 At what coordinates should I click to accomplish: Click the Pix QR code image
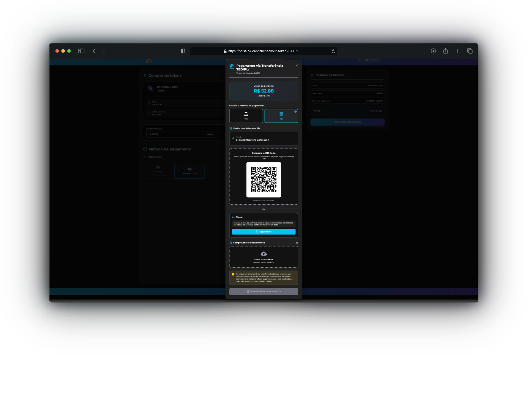[x=263, y=180]
